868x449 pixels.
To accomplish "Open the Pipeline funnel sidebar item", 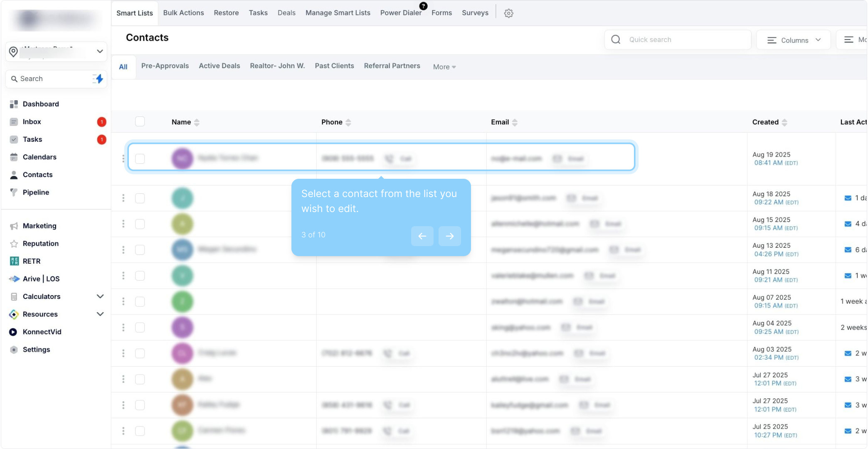I will coord(36,192).
